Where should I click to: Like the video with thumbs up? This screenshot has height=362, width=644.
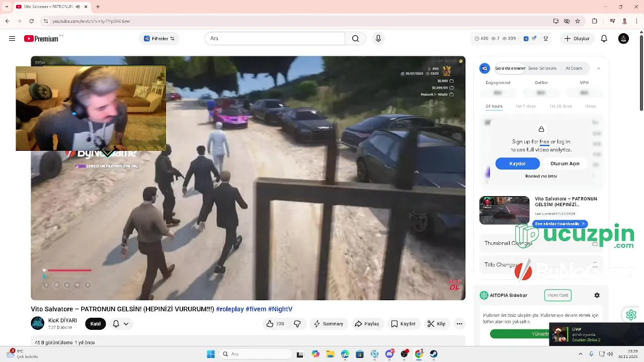coord(275,324)
